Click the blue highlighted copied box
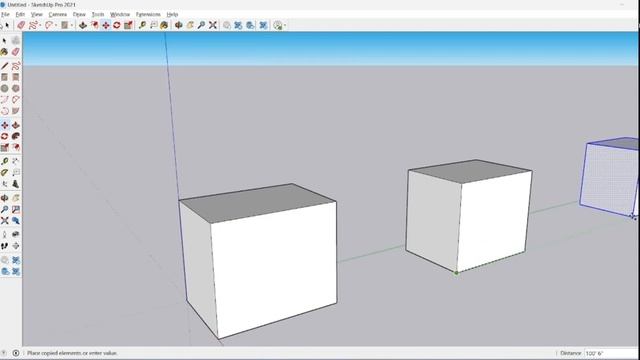 coord(610,177)
